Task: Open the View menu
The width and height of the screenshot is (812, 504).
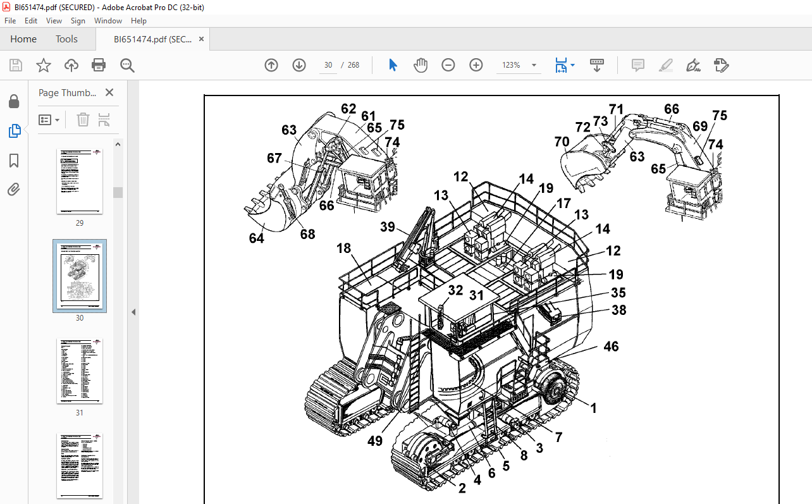Action: [54, 21]
